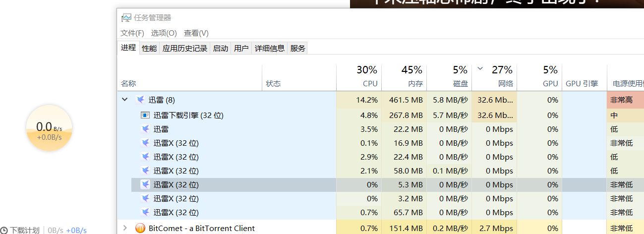Open the 查看(V) menu

point(196,33)
